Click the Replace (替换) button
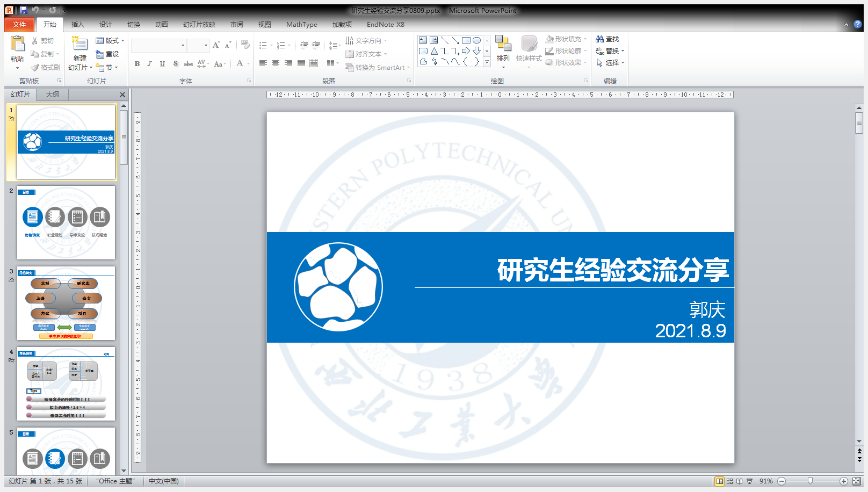This screenshot has width=868, height=492. [610, 51]
